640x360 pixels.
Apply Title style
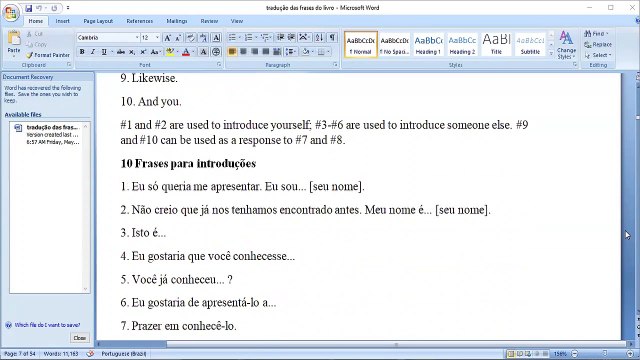[x=496, y=44]
